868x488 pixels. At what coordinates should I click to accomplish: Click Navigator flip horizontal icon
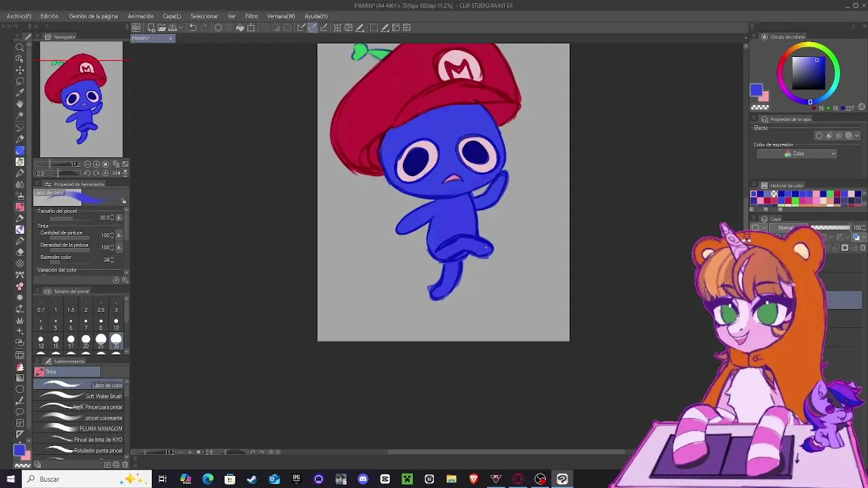(x=116, y=174)
